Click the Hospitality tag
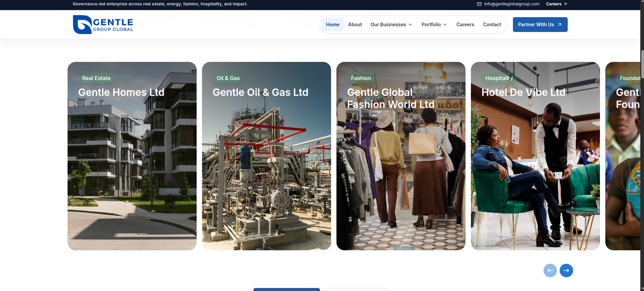Image resolution: width=644 pixels, height=291 pixels. pos(499,78)
